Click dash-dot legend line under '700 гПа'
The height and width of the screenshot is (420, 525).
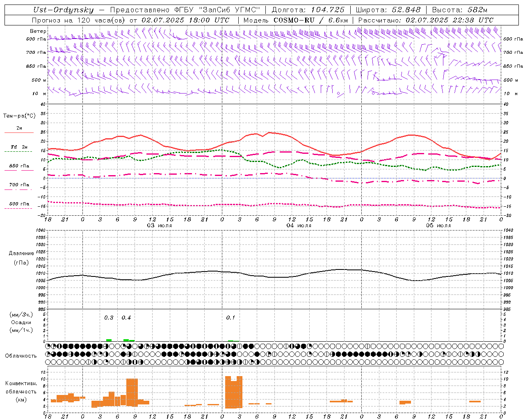pyautogui.click(x=18, y=189)
